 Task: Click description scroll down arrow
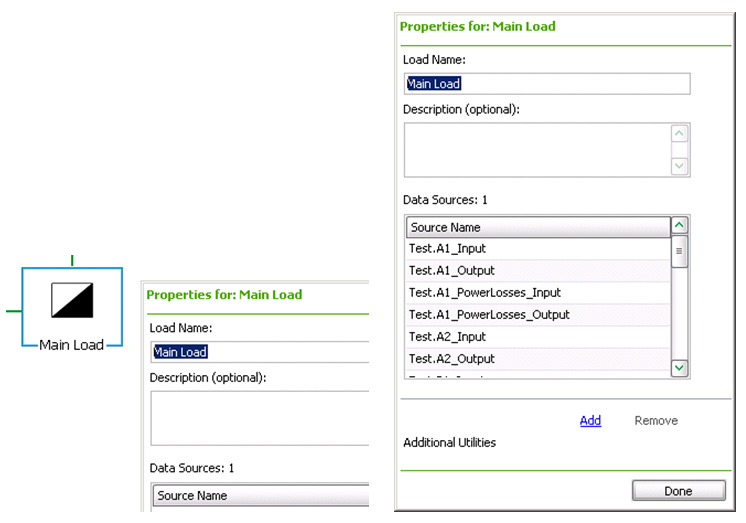tap(679, 166)
